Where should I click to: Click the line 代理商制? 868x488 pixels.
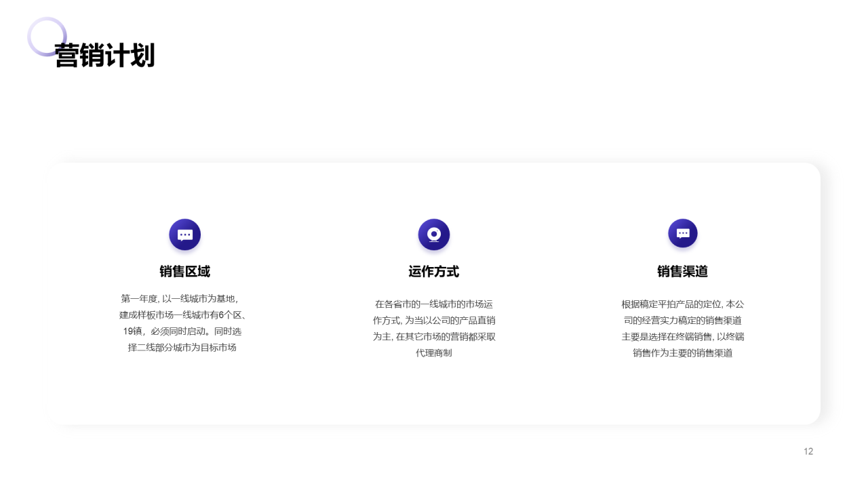click(434, 353)
